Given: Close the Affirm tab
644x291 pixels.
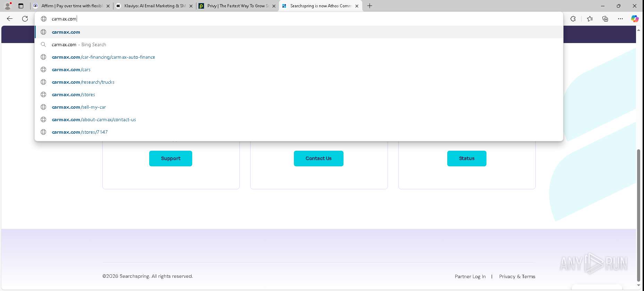Looking at the screenshot, I should [108, 6].
